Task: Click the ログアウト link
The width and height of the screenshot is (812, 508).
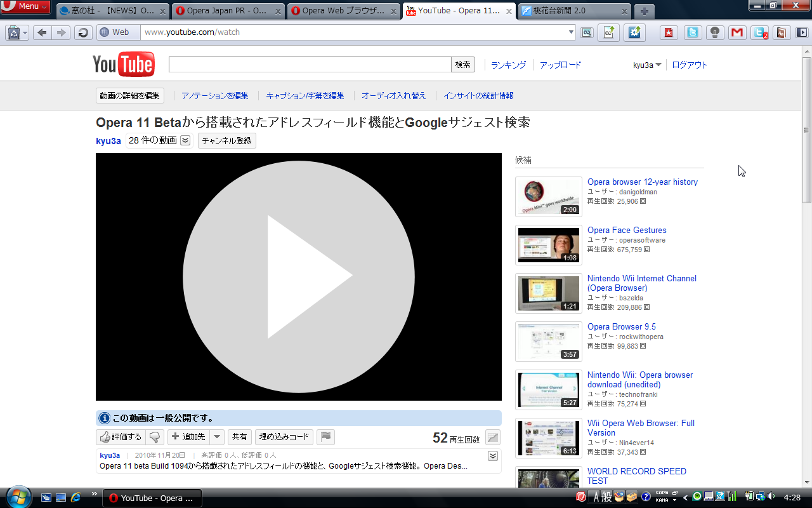Action: [x=690, y=65]
